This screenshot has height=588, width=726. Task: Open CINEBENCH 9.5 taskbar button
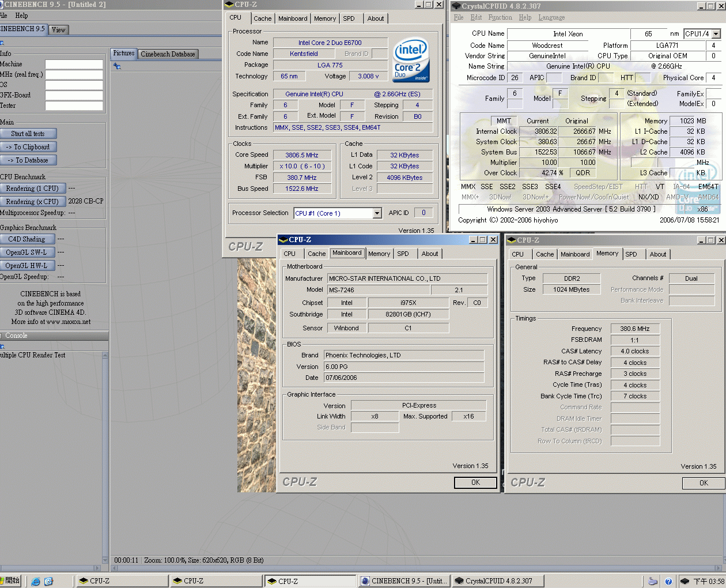[x=403, y=581]
